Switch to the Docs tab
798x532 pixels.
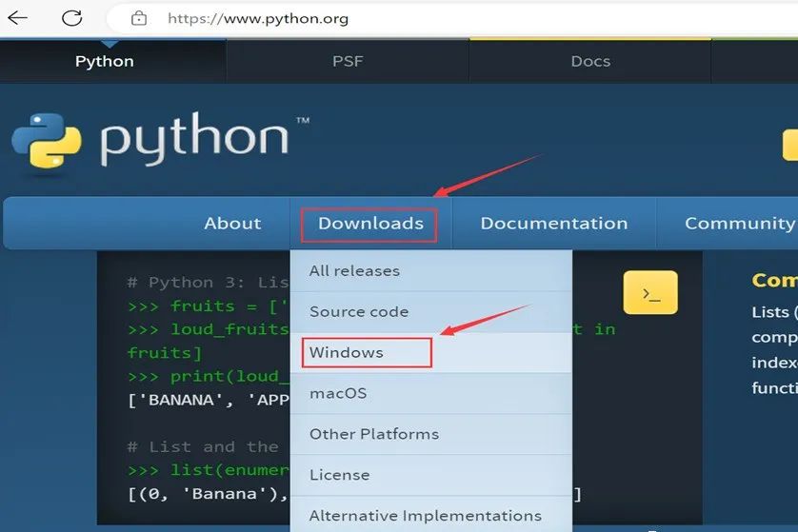point(590,61)
